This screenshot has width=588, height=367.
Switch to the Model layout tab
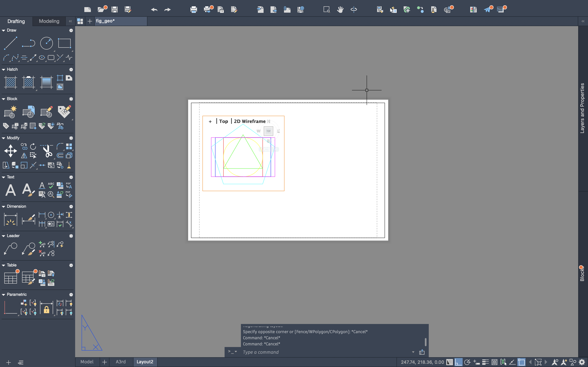pyautogui.click(x=87, y=362)
